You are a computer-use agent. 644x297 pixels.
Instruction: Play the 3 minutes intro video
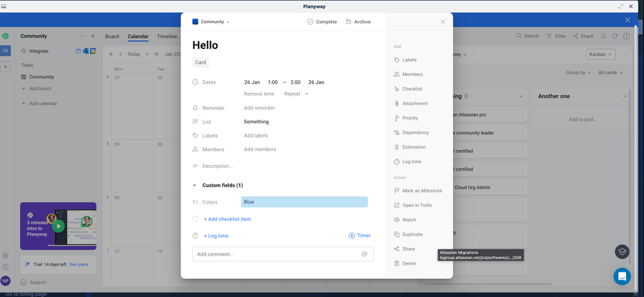tap(58, 226)
